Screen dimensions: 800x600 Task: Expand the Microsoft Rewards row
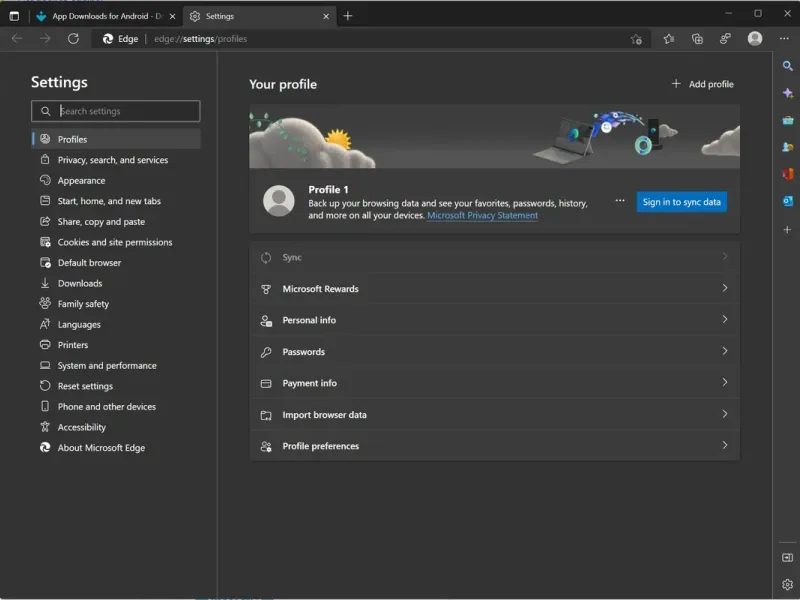click(494, 289)
